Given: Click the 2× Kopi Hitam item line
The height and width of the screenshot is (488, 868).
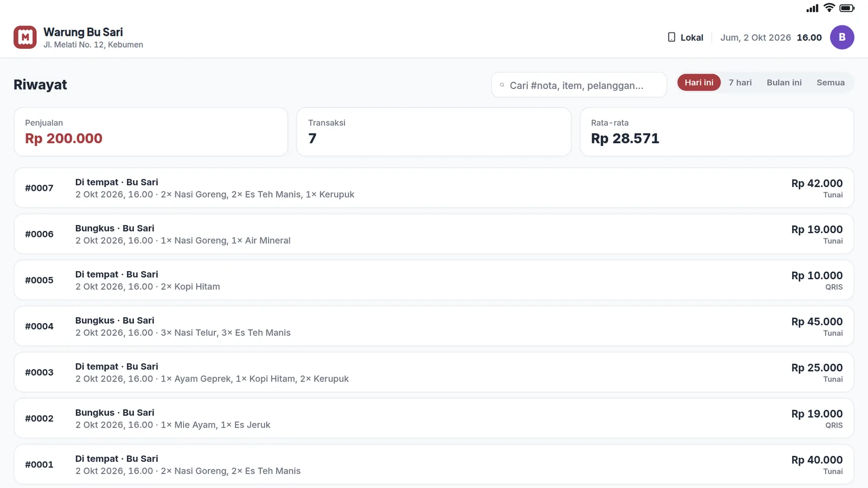Looking at the screenshot, I should point(148,286).
